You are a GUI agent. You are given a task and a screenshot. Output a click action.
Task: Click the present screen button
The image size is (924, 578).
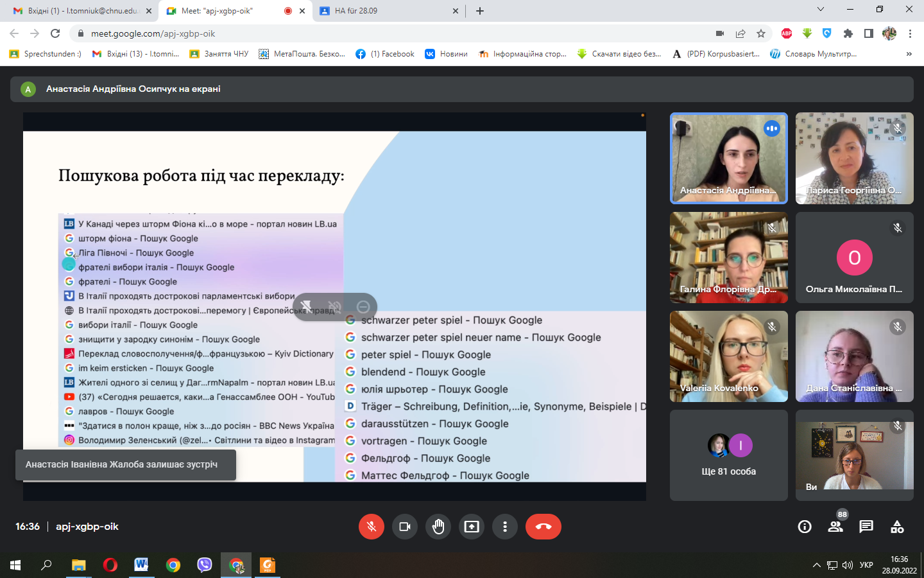[472, 527]
